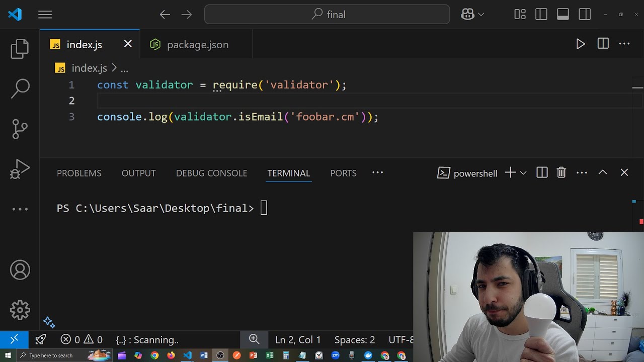Click 'foobar.cm' string in line 3

pos(325,117)
